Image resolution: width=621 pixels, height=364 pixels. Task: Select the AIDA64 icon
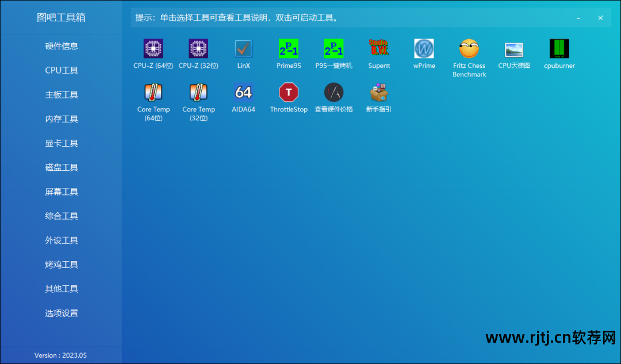click(x=243, y=93)
